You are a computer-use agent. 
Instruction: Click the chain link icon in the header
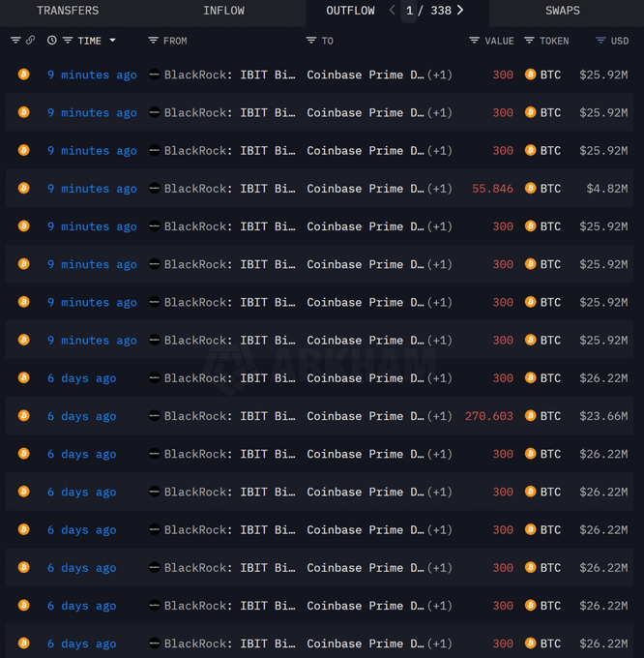(x=30, y=41)
